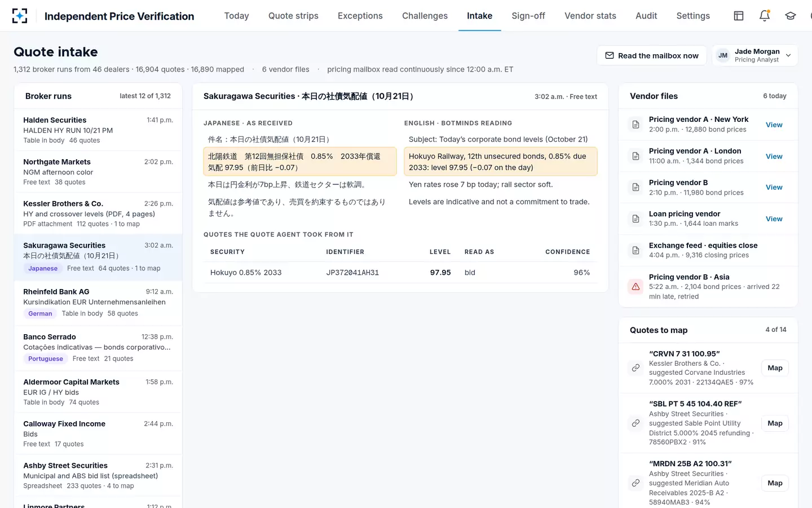Viewport: 812px width, 508px height.
Task: Click the Independent Price Verification logo icon
Action: coord(20,16)
